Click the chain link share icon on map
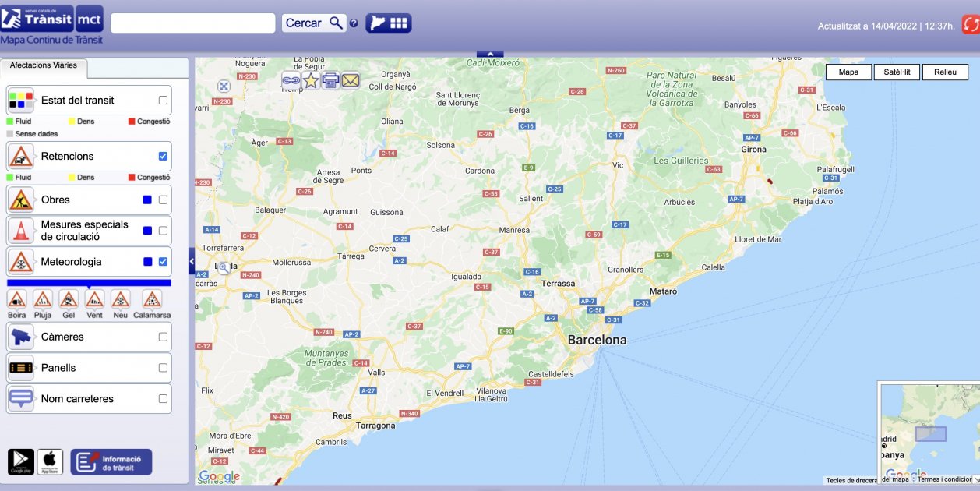The image size is (980, 491). pyautogui.click(x=291, y=79)
